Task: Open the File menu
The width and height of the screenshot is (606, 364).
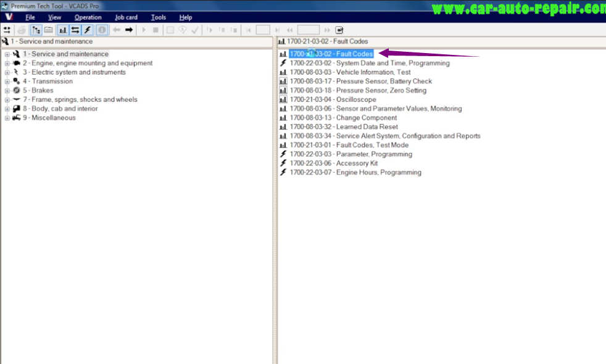Action: coord(30,17)
